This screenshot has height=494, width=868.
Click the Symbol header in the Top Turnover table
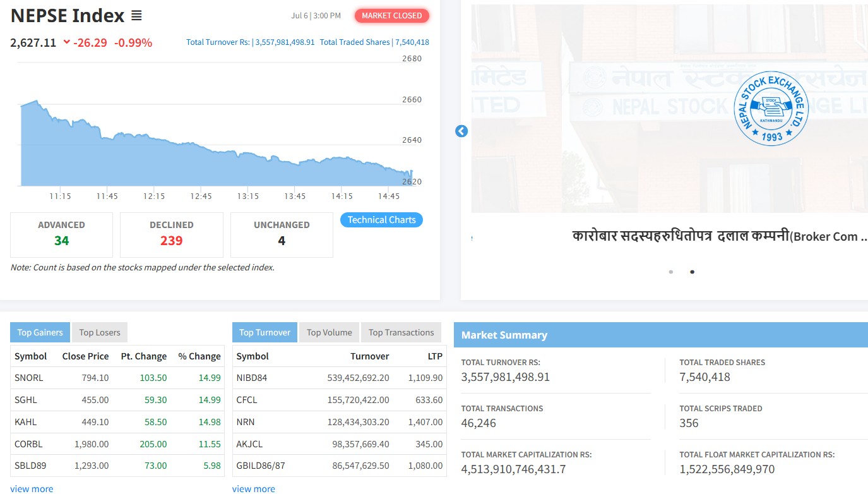[253, 356]
